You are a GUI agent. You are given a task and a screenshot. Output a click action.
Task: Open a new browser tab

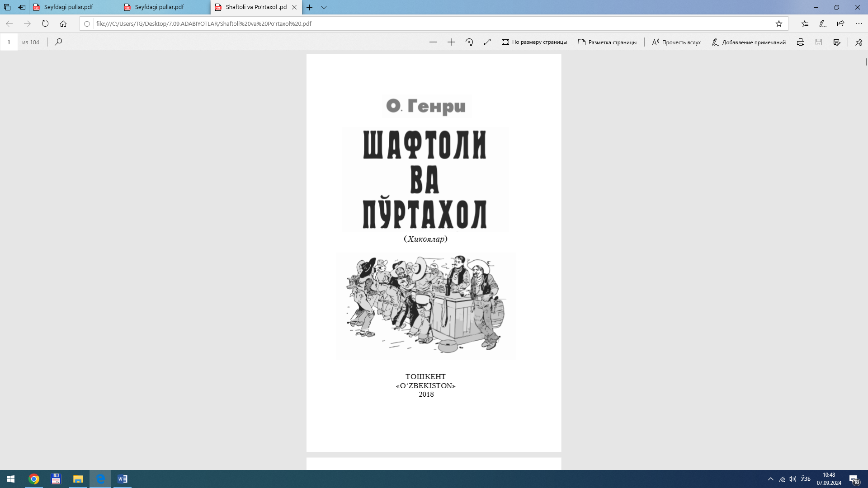coord(309,7)
